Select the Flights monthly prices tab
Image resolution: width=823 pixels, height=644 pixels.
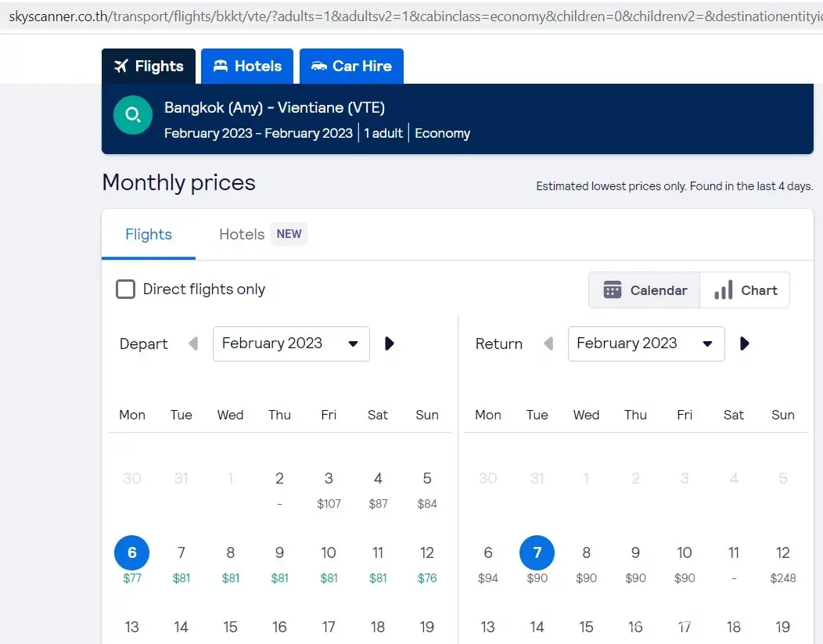(x=149, y=234)
